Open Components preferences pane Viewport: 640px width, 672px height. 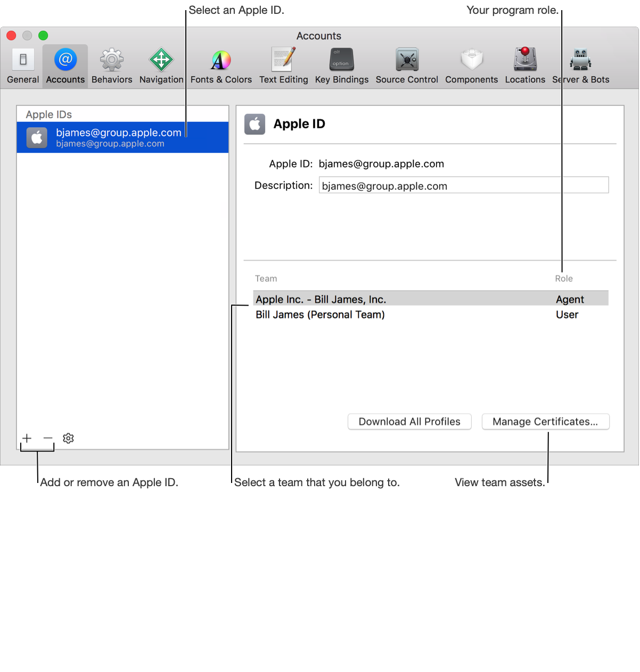(471, 66)
